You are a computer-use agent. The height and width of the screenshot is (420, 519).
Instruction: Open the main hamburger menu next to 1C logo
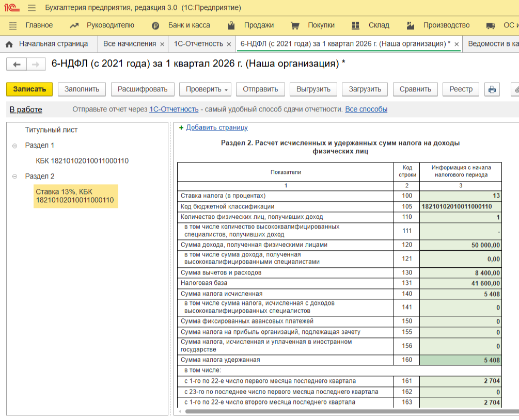click(x=32, y=8)
